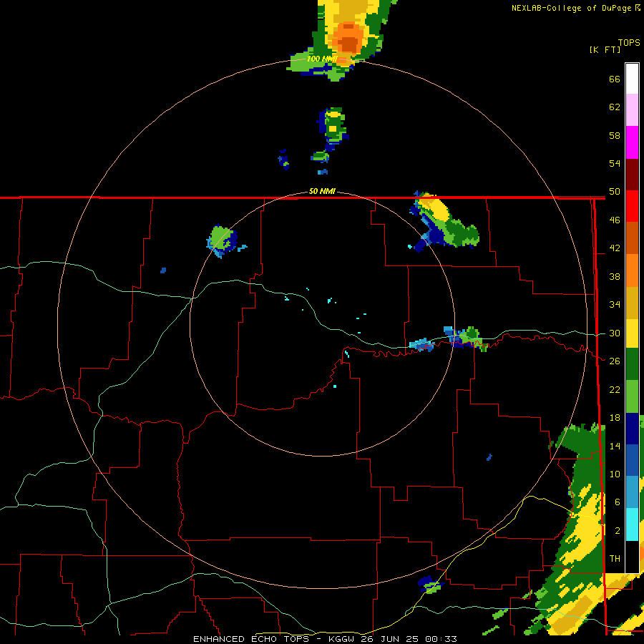The width and height of the screenshot is (644, 644).
Task: Select the 2 value on the legend
Action: 618,531
